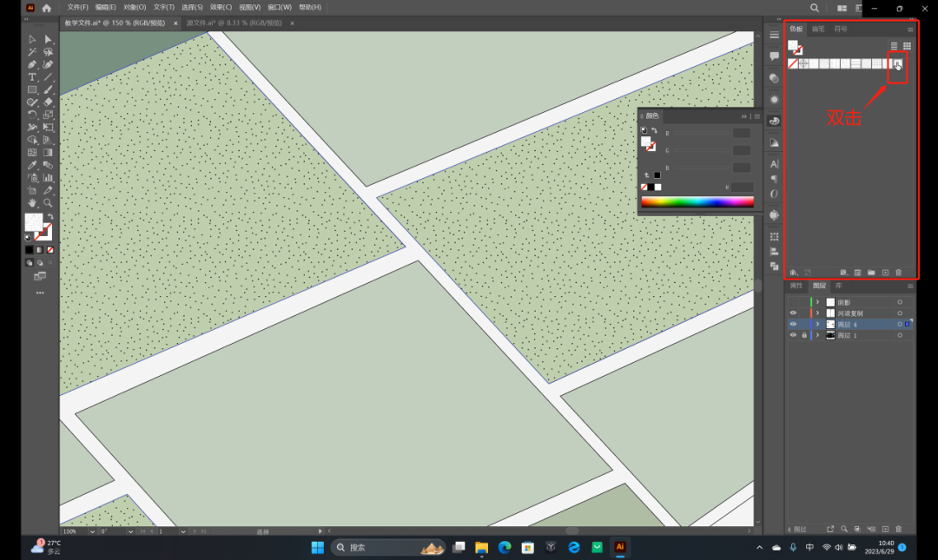Switch swatches to thumbnail grid view
938x560 pixels.
tap(907, 46)
